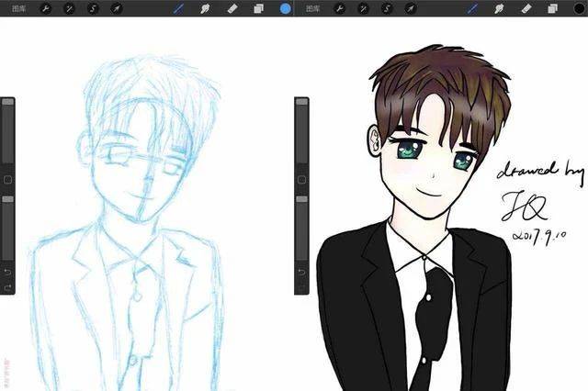Open the Layers panel above the colored portrait
Screen dimensions: 588x391
pyautogui.click(x=552, y=8)
